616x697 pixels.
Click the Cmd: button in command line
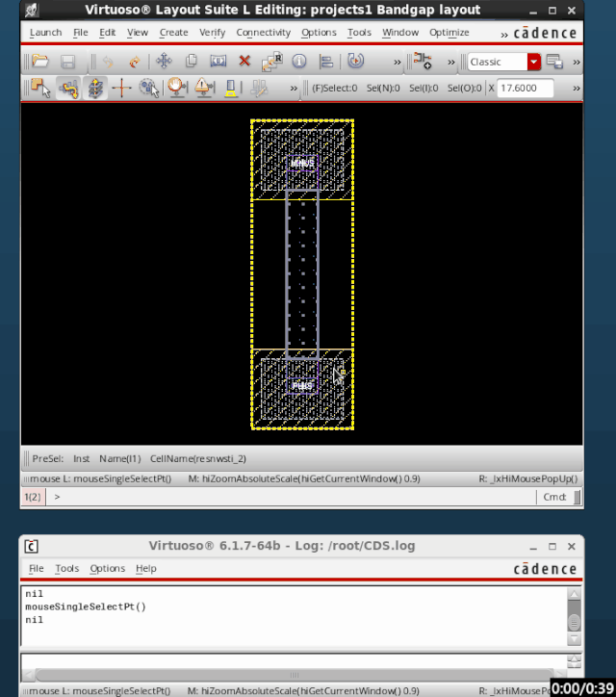point(554,497)
